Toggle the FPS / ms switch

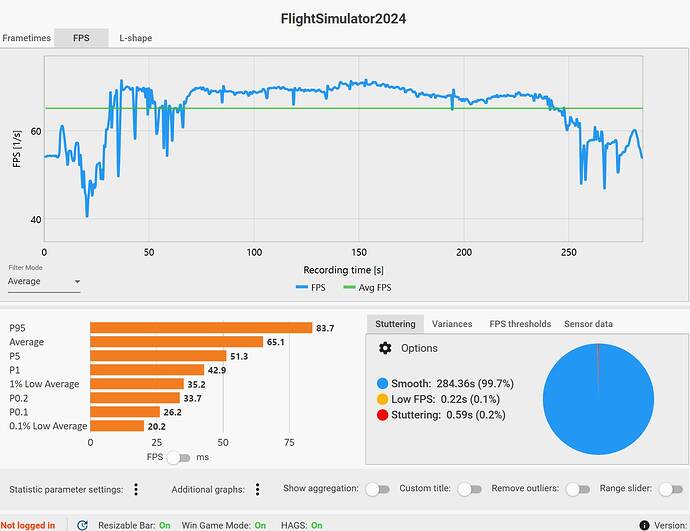tap(178, 458)
